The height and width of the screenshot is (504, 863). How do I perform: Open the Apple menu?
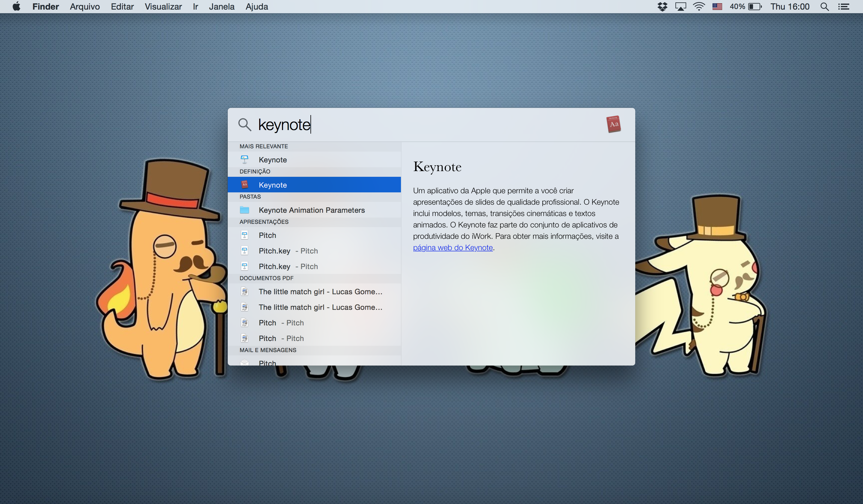[x=16, y=7]
